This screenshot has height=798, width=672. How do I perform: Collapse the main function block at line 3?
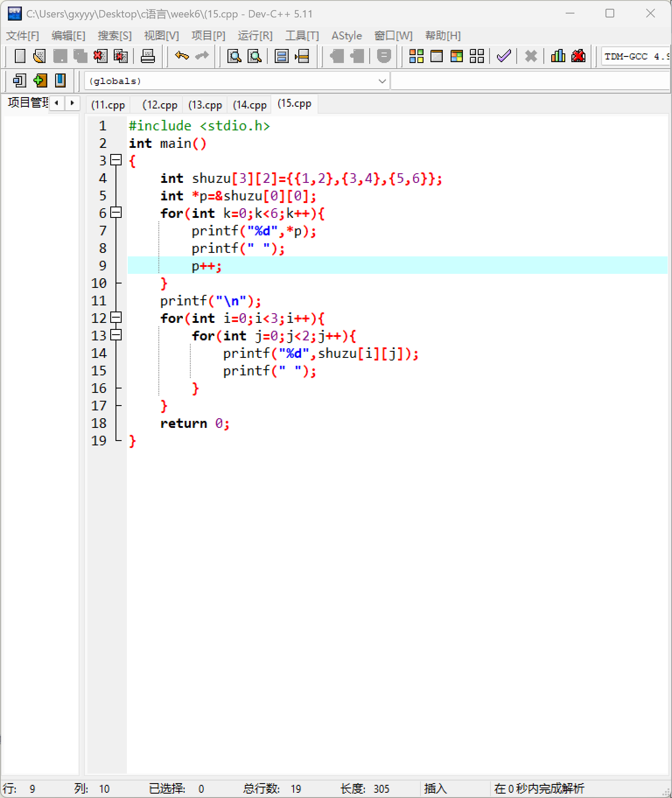[116, 160]
